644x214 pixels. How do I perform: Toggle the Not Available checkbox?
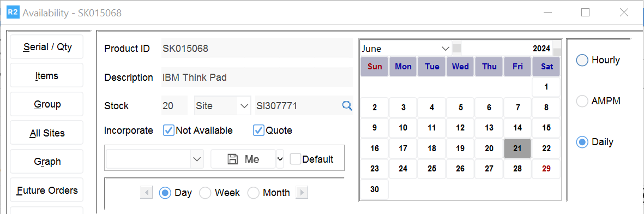click(169, 130)
